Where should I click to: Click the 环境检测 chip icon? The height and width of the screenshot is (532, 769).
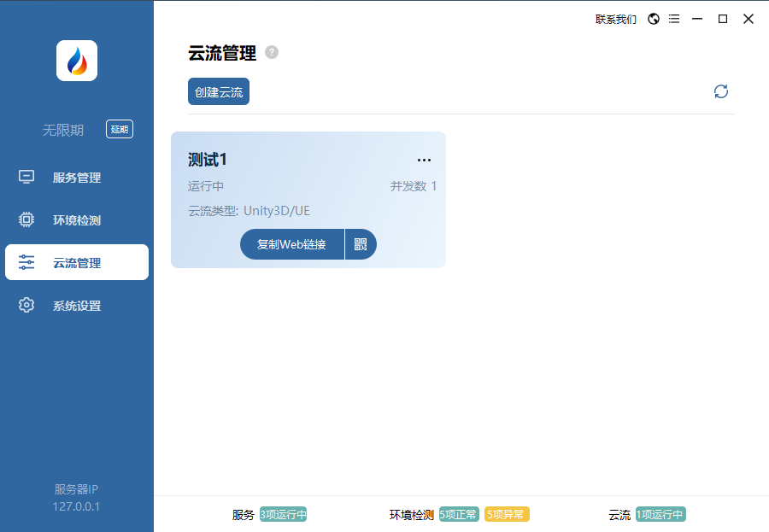click(x=26, y=220)
